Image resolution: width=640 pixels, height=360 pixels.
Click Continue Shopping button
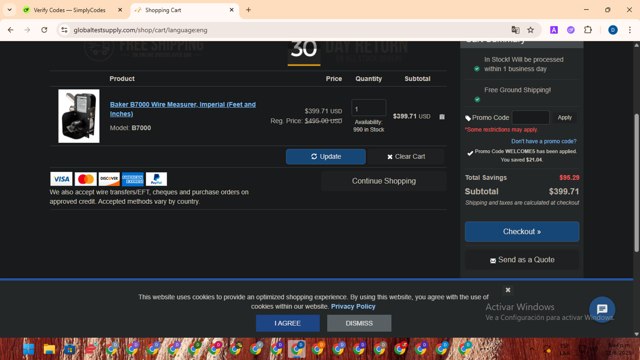384,181
